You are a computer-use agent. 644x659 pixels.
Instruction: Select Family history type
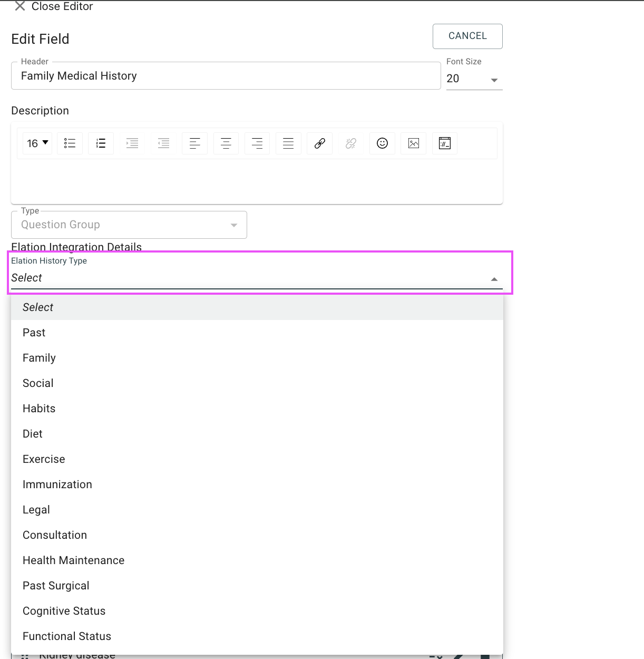[257, 358]
